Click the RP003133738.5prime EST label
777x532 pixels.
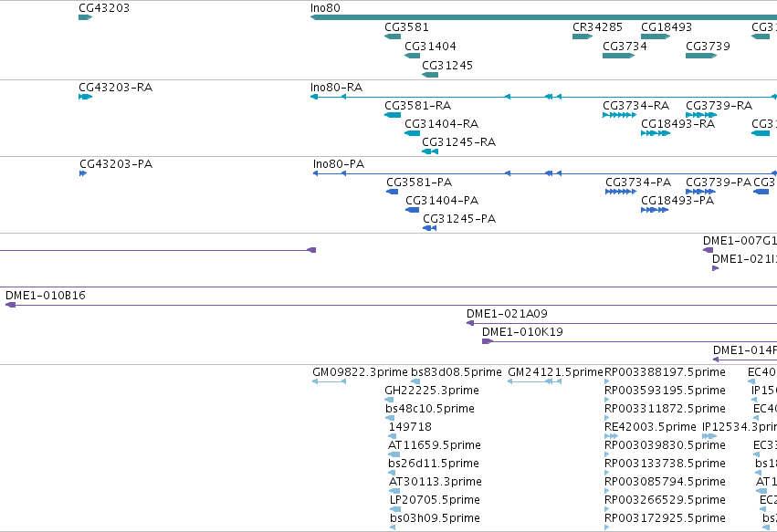coord(665,464)
